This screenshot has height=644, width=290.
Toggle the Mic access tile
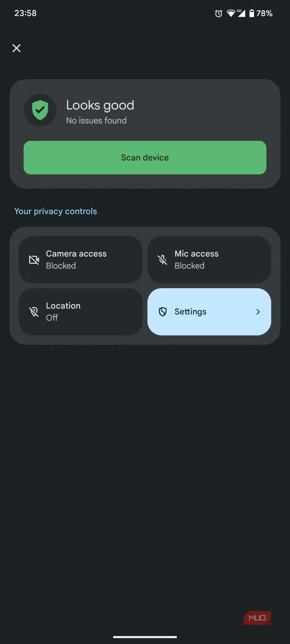point(209,260)
